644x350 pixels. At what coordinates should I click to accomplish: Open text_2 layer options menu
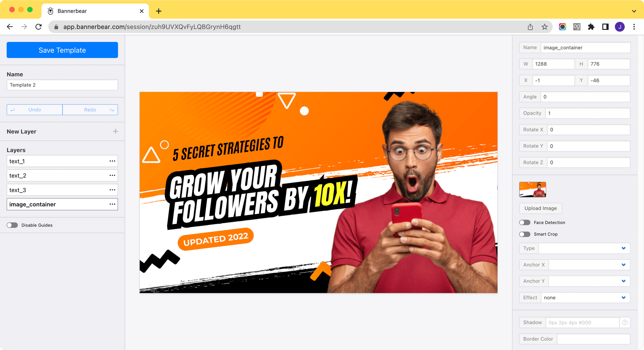pyautogui.click(x=112, y=175)
